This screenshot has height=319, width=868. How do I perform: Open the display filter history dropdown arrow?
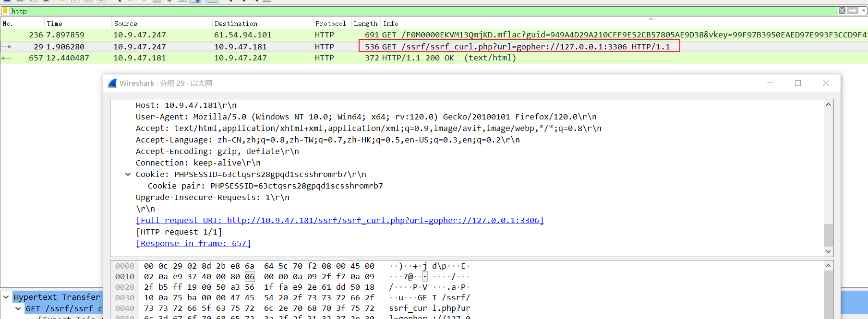click(x=863, y=11)
